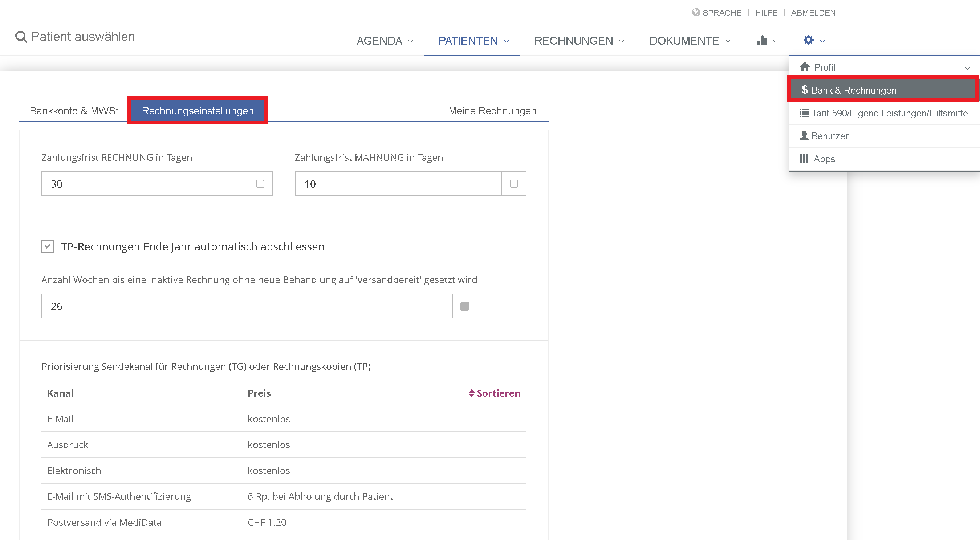Select Postversand via MediData row
Screen dimensions: 980x540
pyautogui.click(x=284, y=523)
